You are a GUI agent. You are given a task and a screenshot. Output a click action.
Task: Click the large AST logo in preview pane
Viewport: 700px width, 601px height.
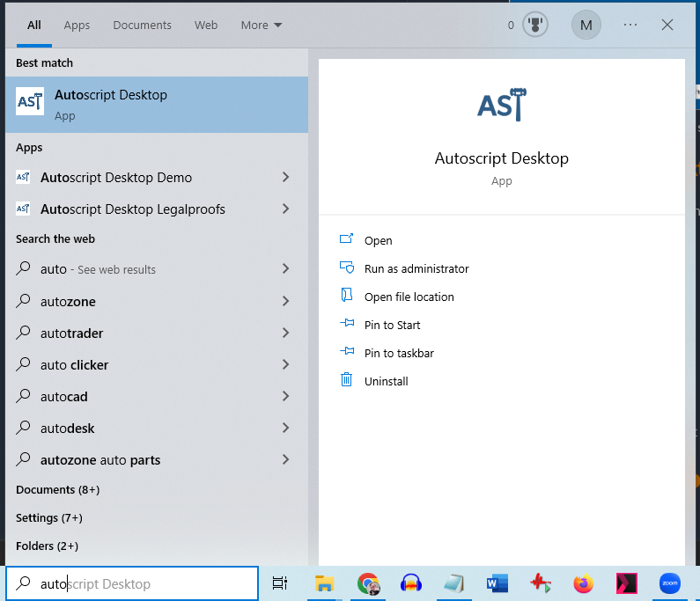click(502, 105)
